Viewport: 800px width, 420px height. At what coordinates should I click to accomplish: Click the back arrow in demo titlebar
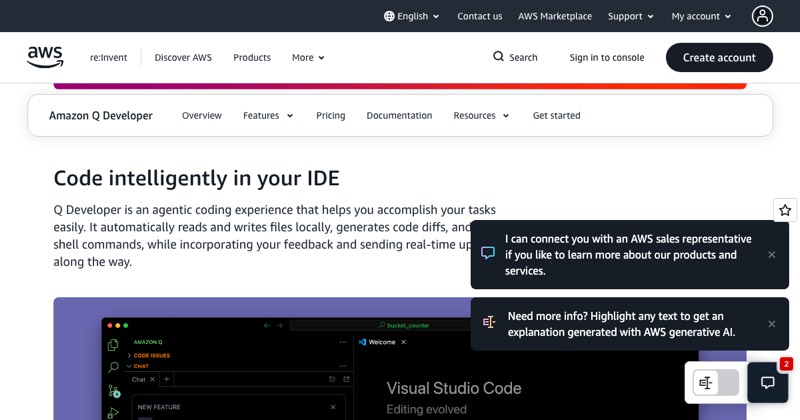pos(267,325)
